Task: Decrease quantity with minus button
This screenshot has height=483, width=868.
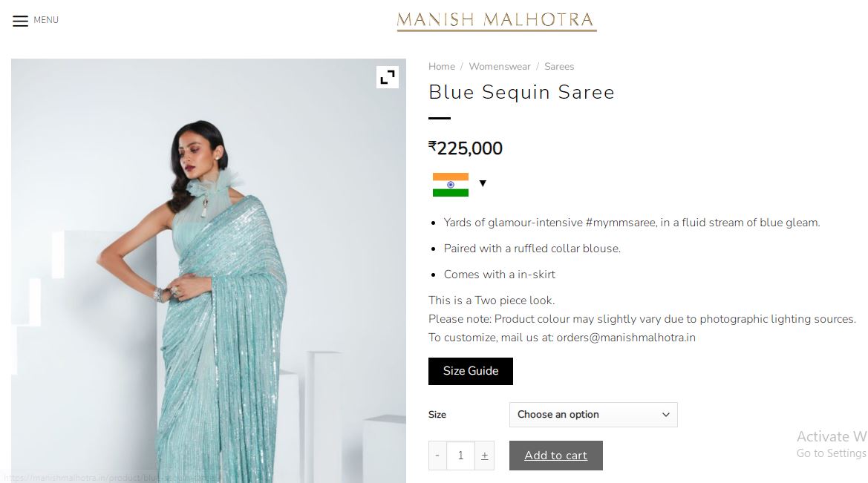Action: pyautogui.click(x=437, y=456)
